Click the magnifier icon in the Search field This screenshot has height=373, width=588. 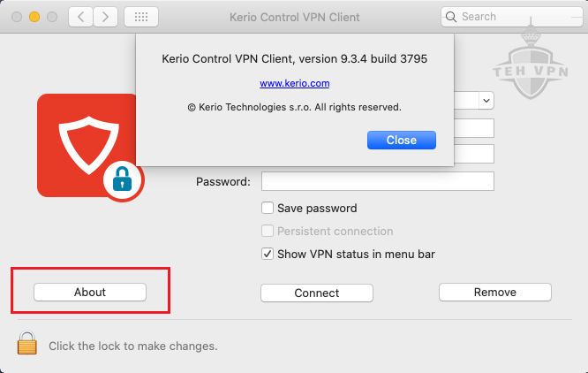click(451, 17)
